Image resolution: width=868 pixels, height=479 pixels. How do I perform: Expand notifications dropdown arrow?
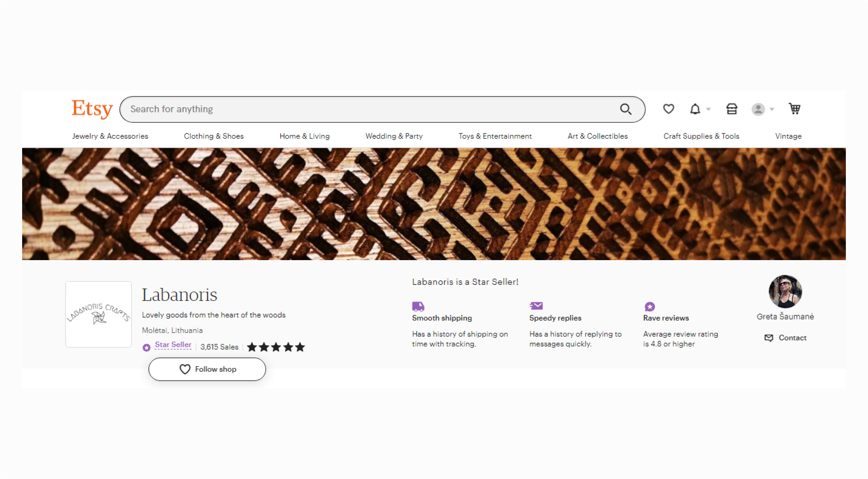pos(708,109)
